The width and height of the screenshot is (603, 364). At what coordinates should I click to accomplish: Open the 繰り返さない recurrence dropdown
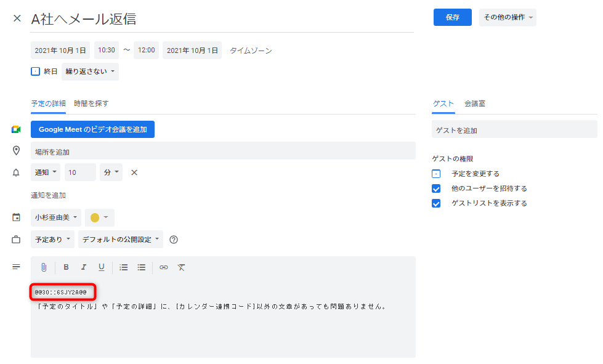pos(90,71)
